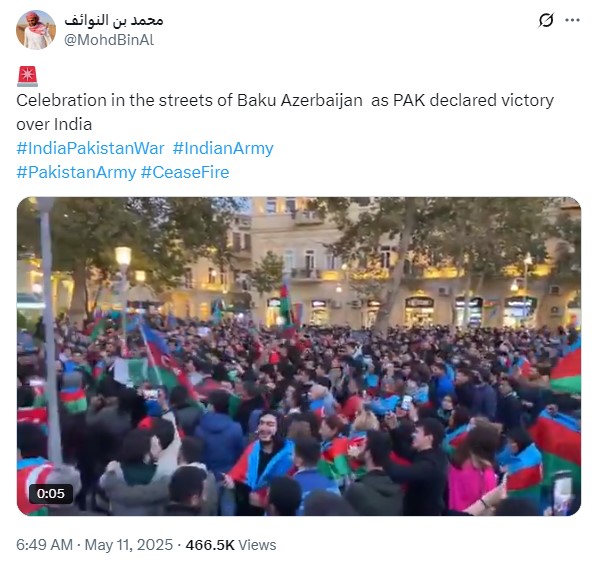Viewport: 598px width, 564px height.
Task: Open the poster's profile picture avatar
Action: 36,30
